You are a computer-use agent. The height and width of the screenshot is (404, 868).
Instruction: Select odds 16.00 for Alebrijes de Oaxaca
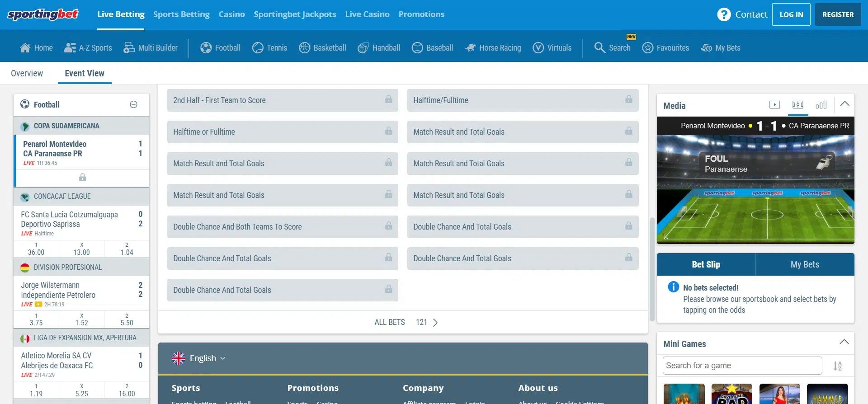[x=127, y=390]
